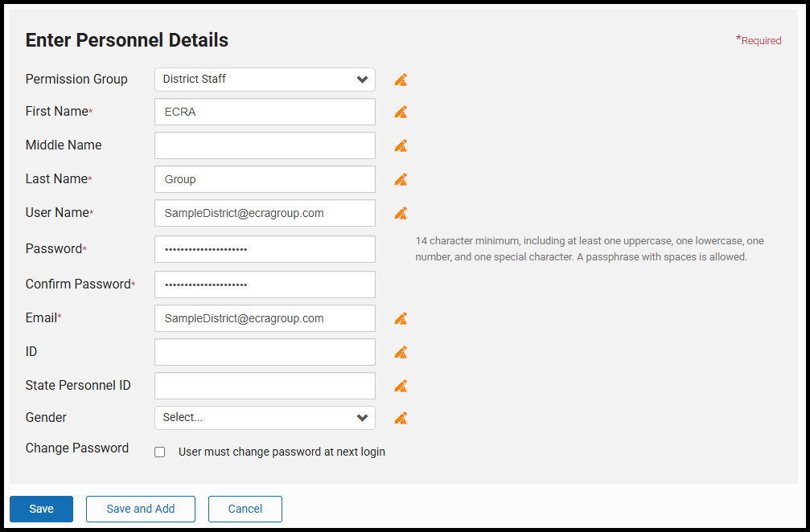The height and width of the screenshot is (532, 810).
Task: Click the edit icon next to Gender
Action: [401, 418]
